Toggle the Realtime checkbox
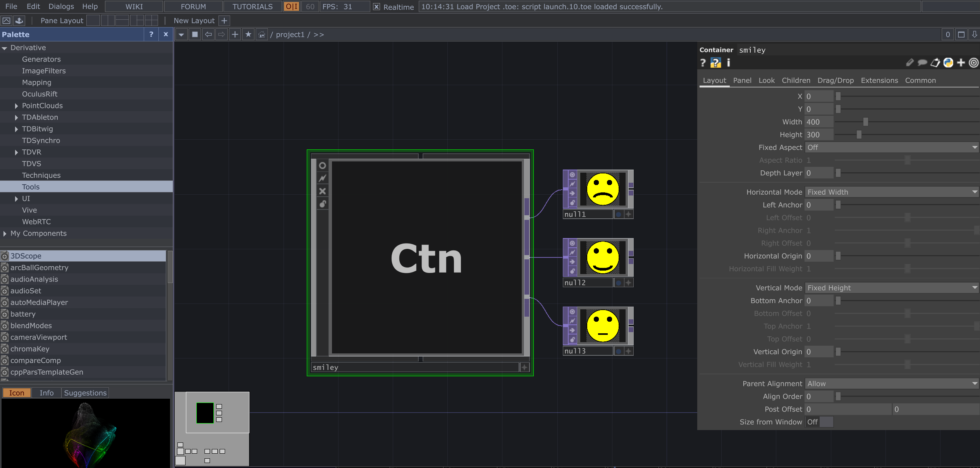The height and width of the screenshot is (468, 980). pyautogui.click(x=376, y=7)
